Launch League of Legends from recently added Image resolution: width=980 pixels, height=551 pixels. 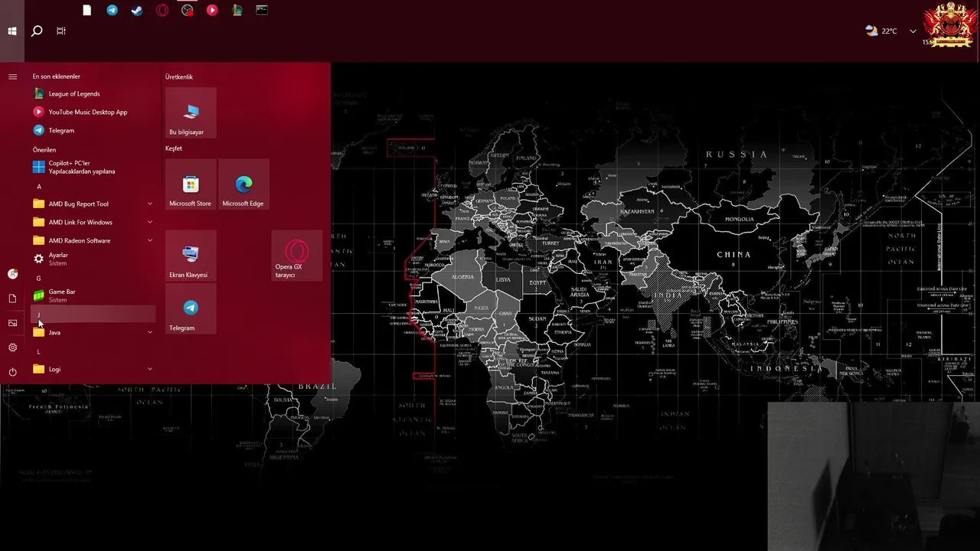(93, 93)
